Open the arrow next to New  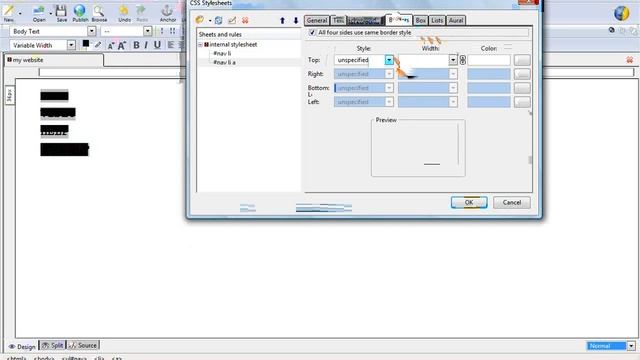(x=20, y=13)
